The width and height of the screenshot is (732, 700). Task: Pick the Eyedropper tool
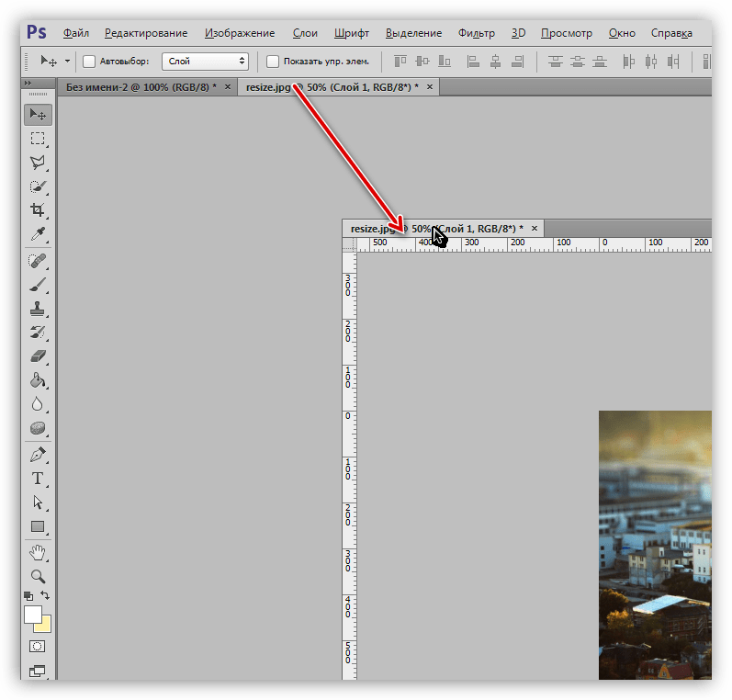click(x=38, y=233)
